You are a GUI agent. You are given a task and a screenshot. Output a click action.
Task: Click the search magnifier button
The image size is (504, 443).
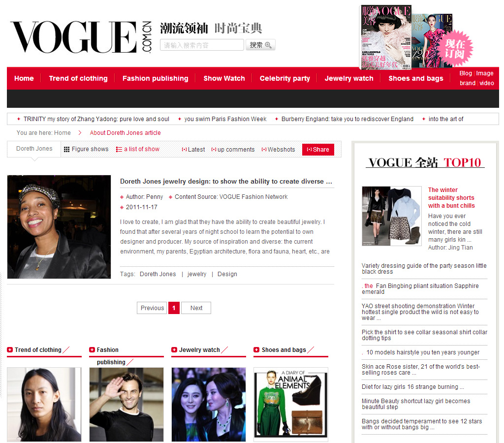[x=261, y=45]
